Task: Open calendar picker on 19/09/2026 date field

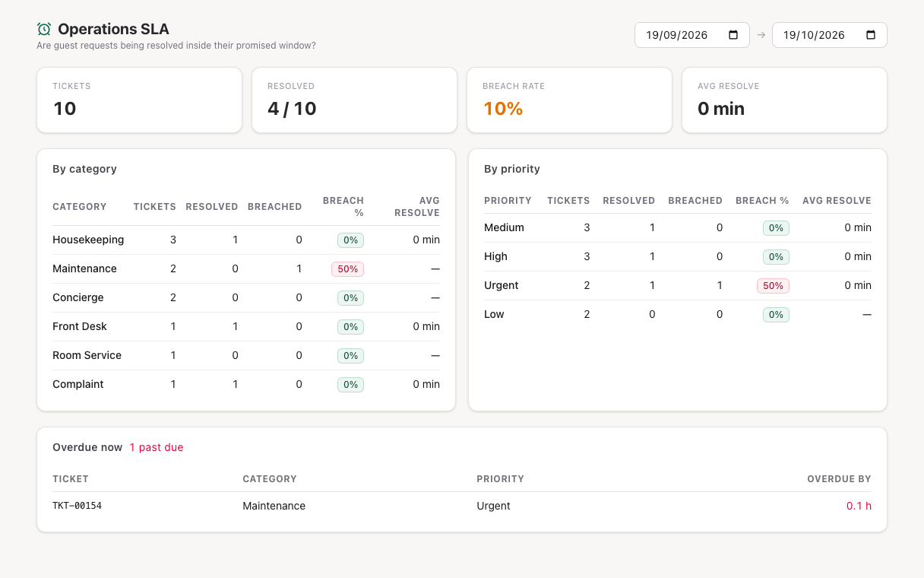Action: click(733, 35)
